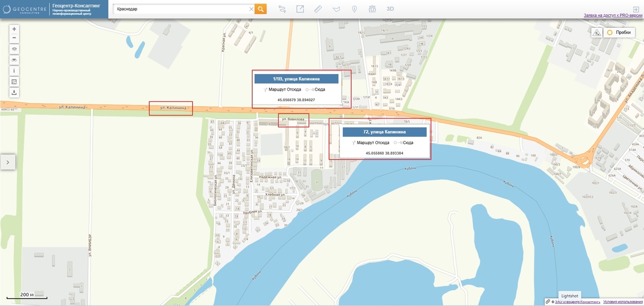
Task: Click the download map icon
Action: click(x=14, y=92)
